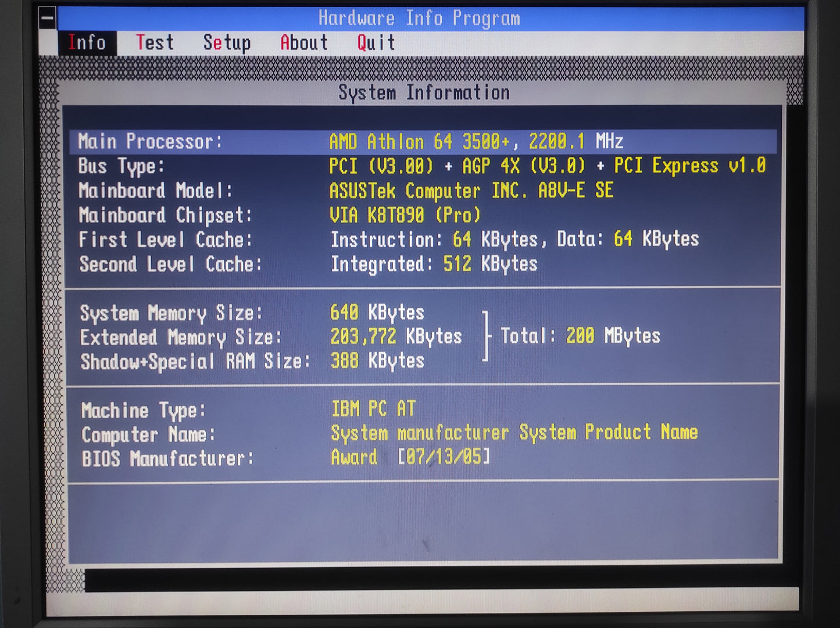Open the Test menu
This screenshot has height=628, width=840.
coord(155,43)
